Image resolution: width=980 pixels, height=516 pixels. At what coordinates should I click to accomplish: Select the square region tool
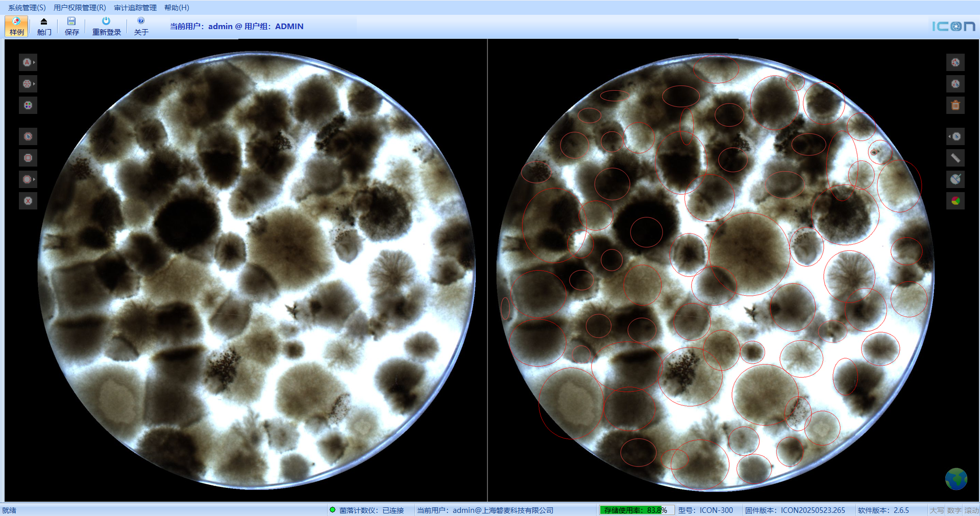(x=28, y=158)
